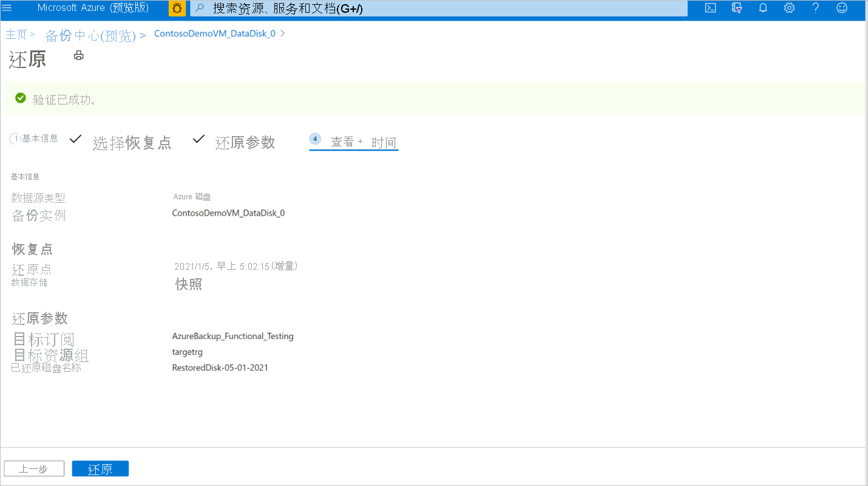Go to 备份中心(预览) breadcrumb
868x486 pixels.
(x=90, y=36)
